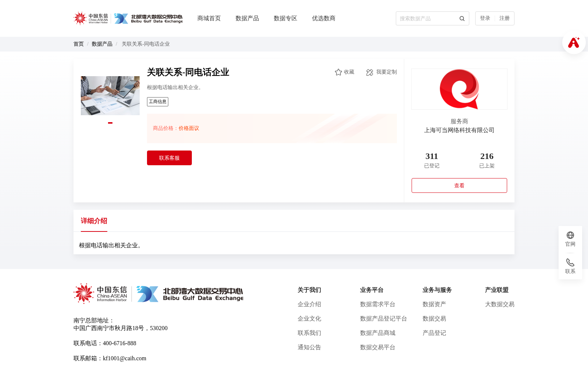This screenshot has height=368, width=588.
Task: Open footer link 产品登记
Action: (434, 333)
